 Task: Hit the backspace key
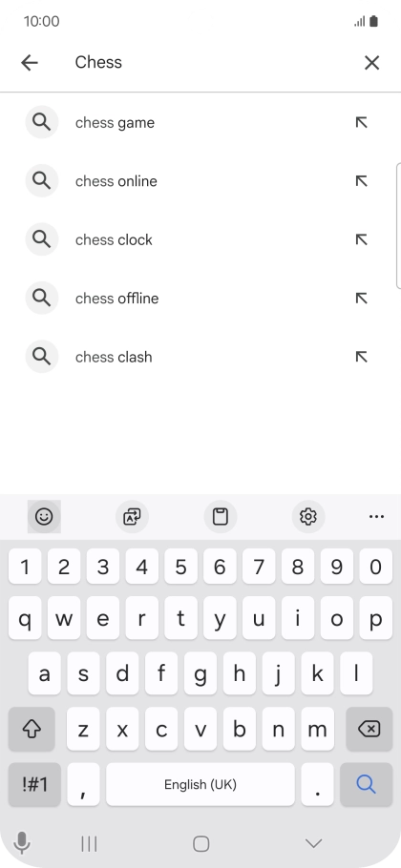pos(369,729)
